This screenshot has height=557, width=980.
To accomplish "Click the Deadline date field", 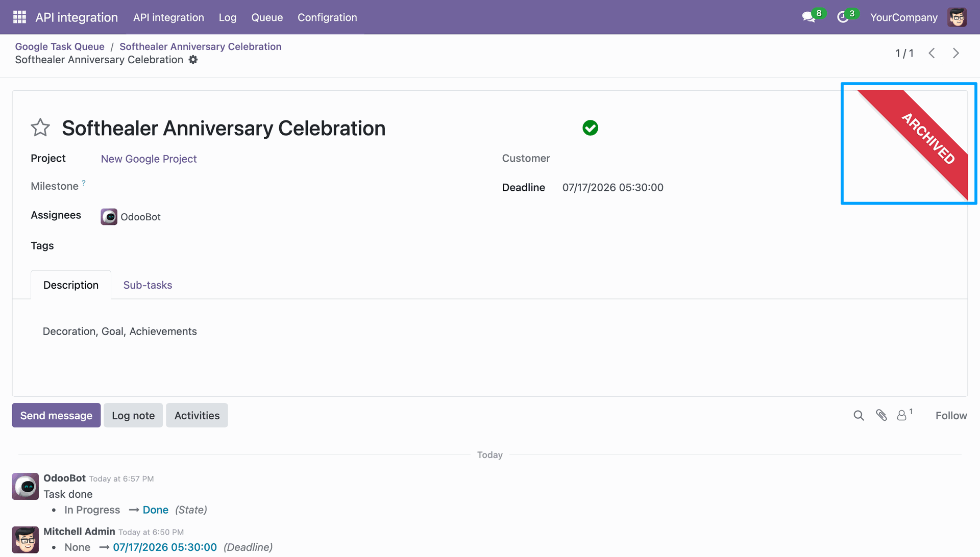I will [x=612, y=188].
